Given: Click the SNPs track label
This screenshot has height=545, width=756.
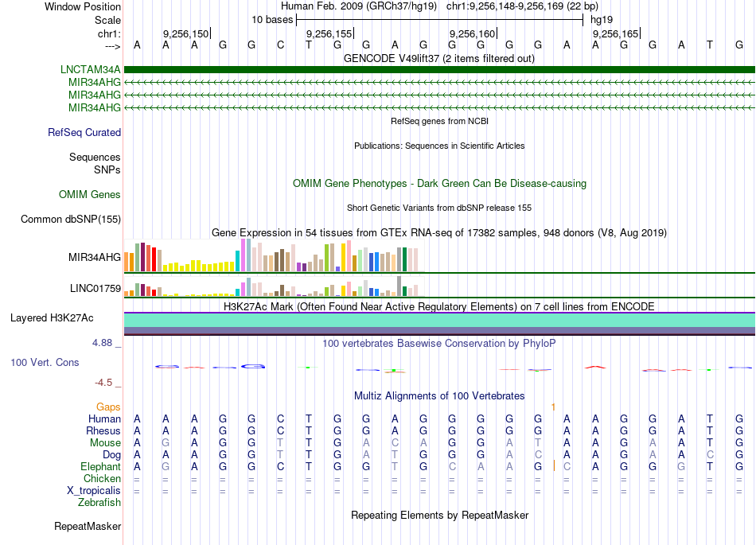Looking at the screenshot, I should tap(107, 170).
